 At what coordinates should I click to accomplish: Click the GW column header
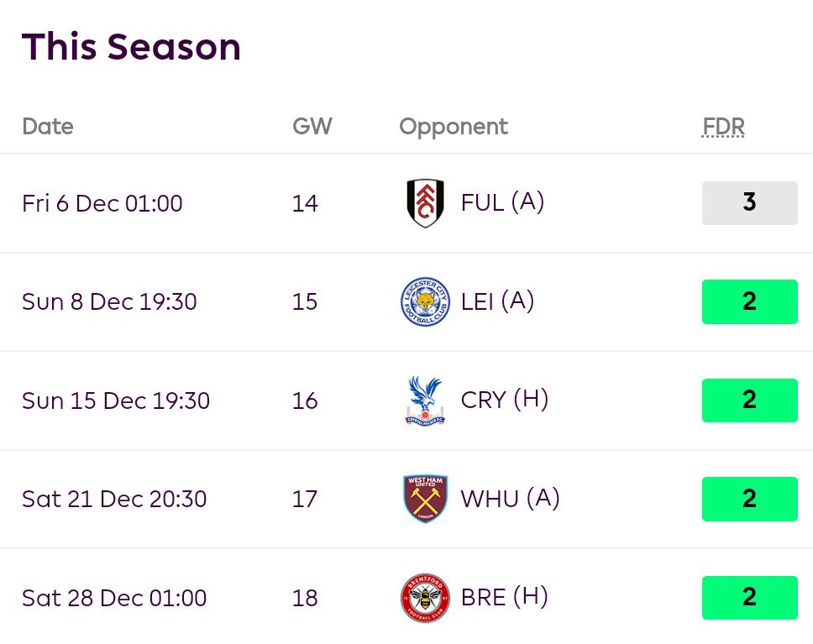coord(312,127)
